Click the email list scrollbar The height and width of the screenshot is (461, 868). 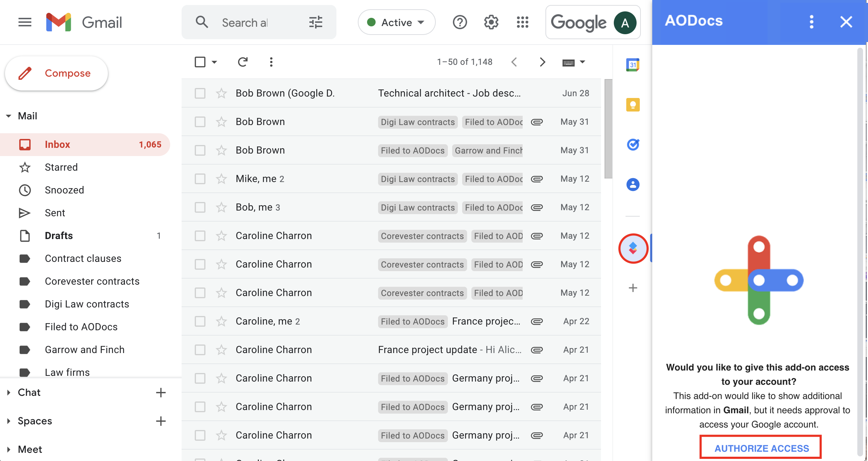pos(608,129)
